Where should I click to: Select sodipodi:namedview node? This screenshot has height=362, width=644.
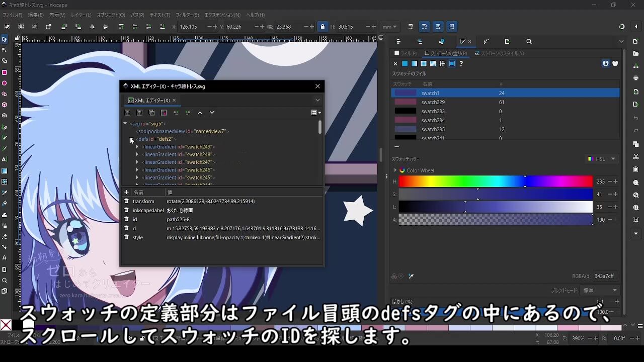point(183,131)
